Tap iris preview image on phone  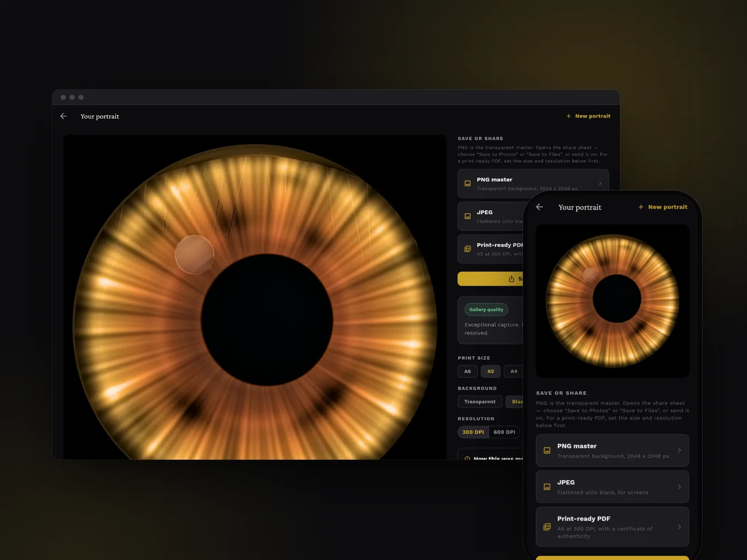tap(613, 301)
